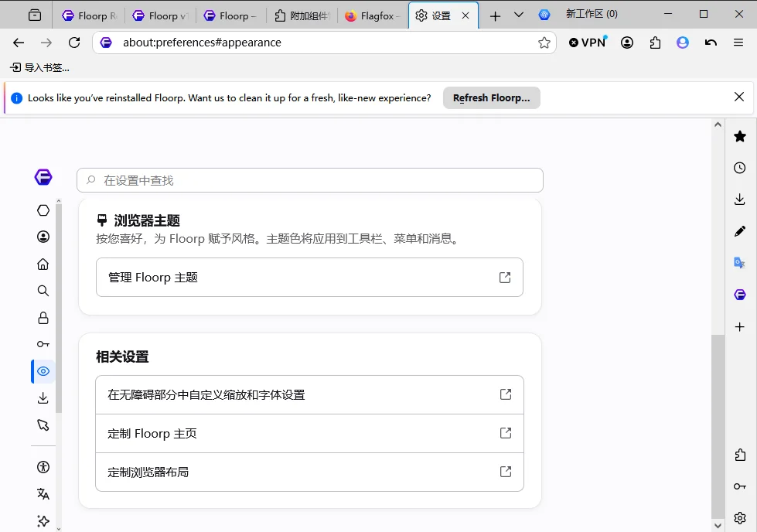This screenshot has width=757, height=532.
Task: Open the list all tabs dropdown arrow
Action: (519, 15)
